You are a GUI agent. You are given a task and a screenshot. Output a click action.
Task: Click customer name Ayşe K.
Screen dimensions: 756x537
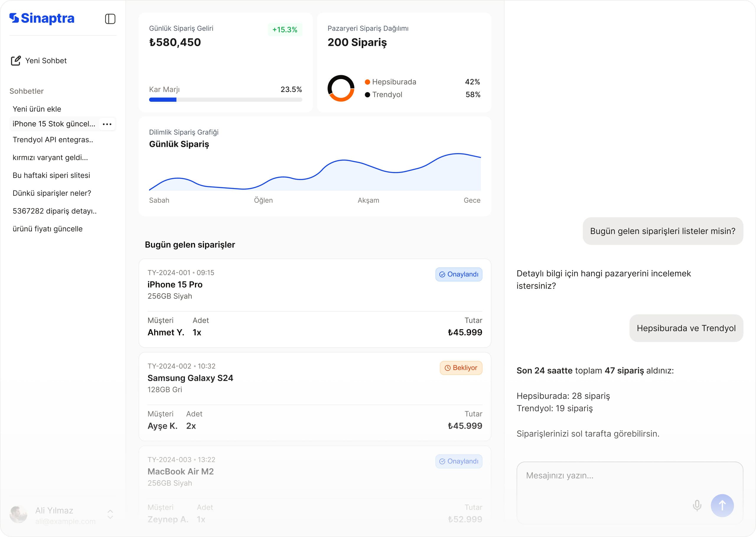(162, 426)
